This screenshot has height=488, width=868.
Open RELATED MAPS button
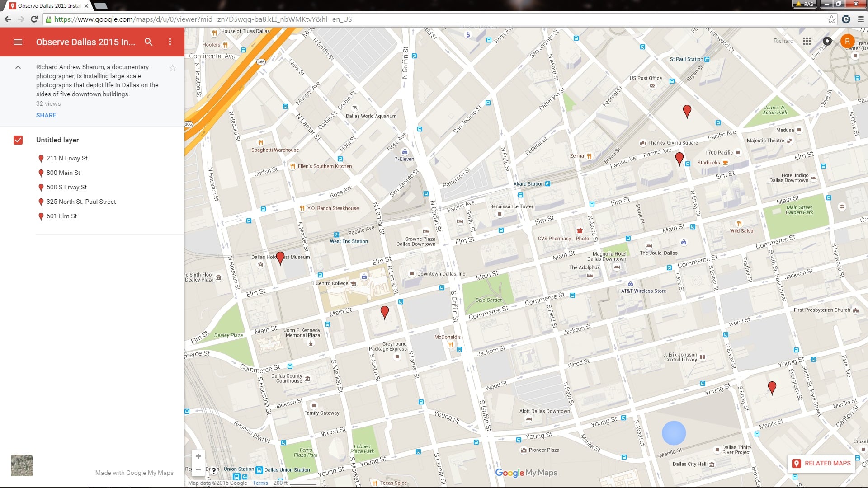tap(821, 463)
